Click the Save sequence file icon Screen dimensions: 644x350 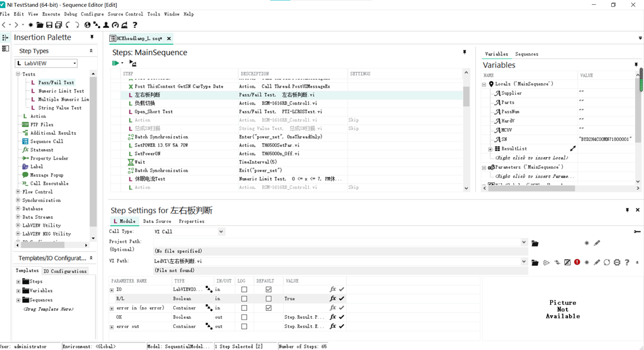[49, 25]
